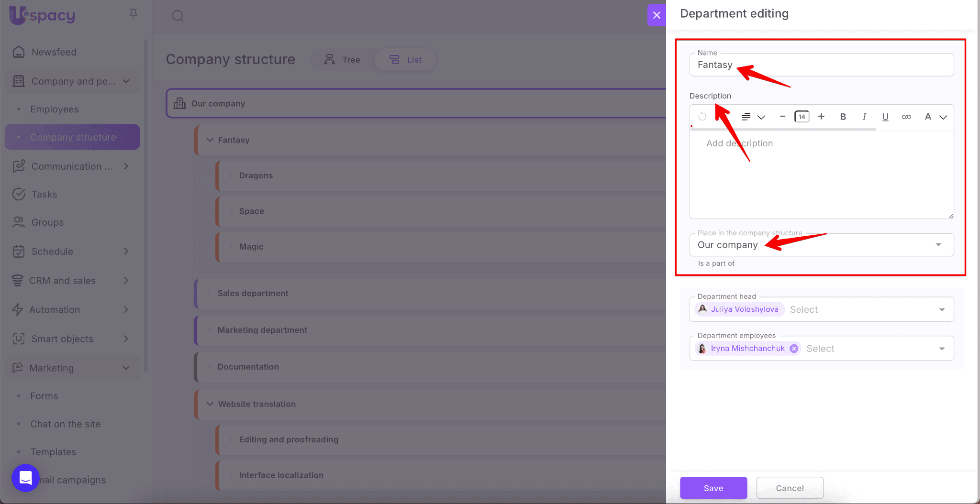The height and width of the screenshot is (504, 980).
Task: Open the text color picker
Action: tap(935, 117)
